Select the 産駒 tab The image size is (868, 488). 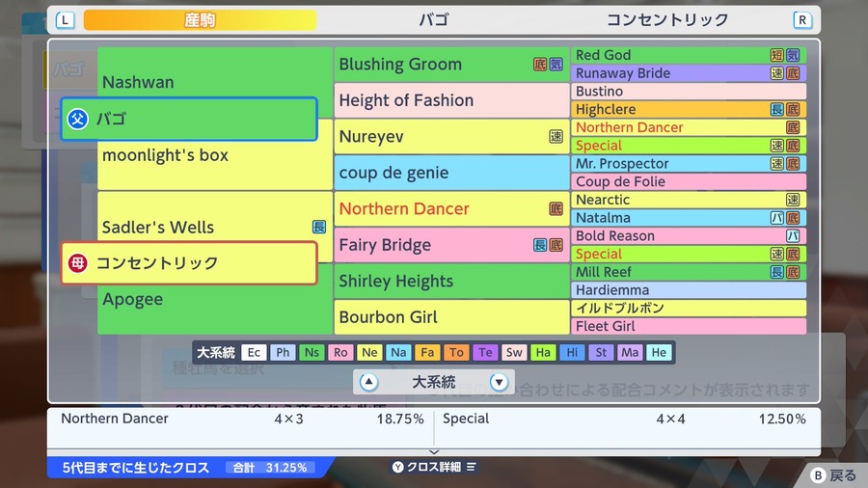tap(200, 20)
